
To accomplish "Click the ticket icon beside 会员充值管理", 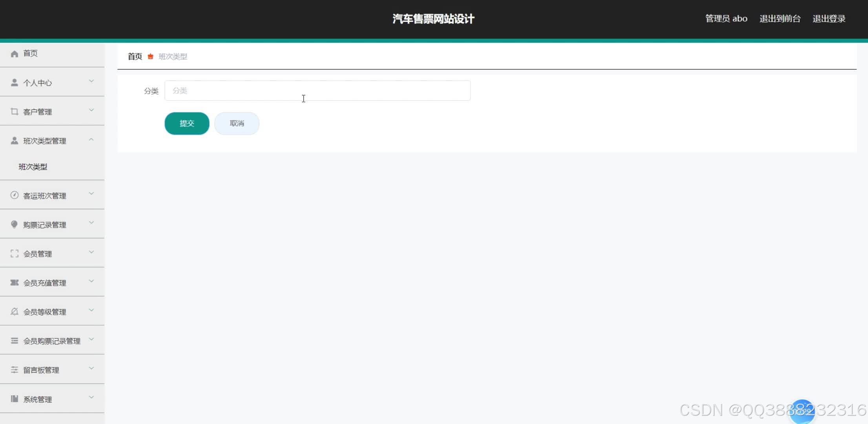I will click(x=15, y=283).
